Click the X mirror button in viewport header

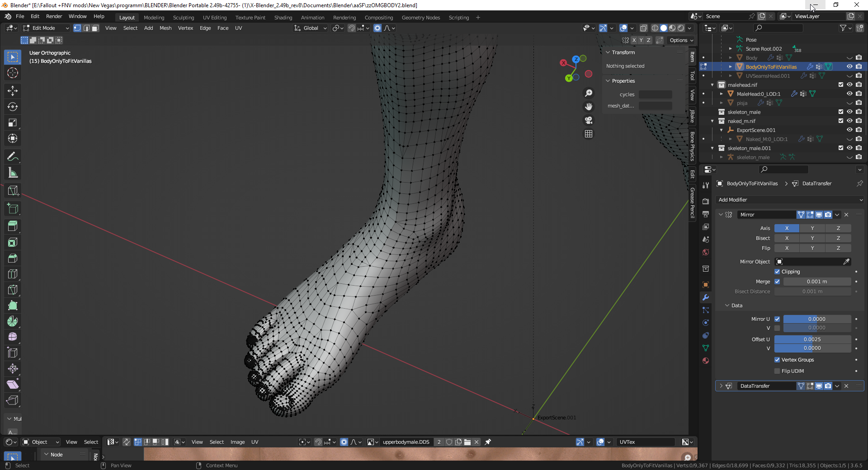click(634, 40)
